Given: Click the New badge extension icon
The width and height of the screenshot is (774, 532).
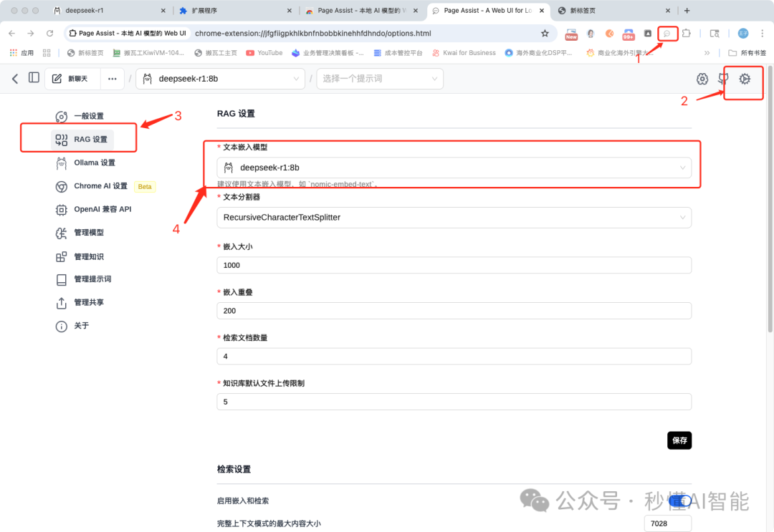Looking at the screenshot, I should [571, 34].
